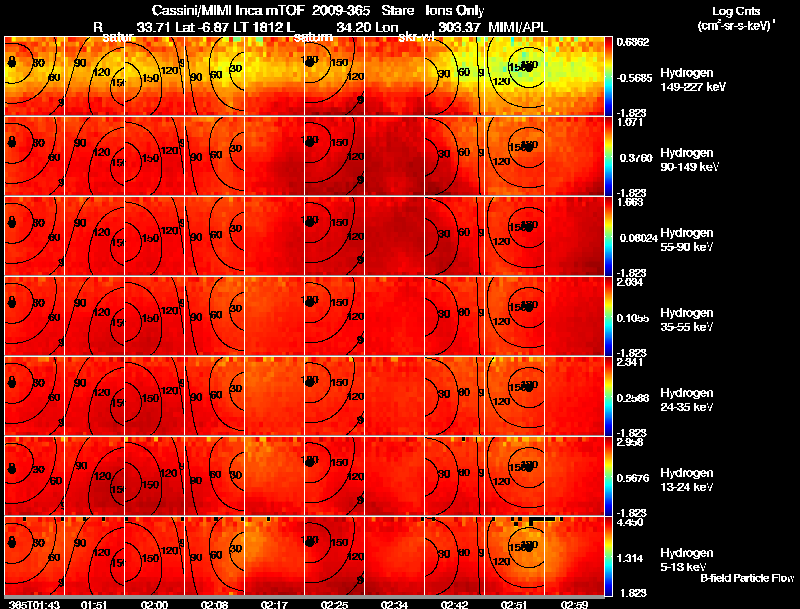Screen dimensions: 800x609
Task: Click the MIMI/APL text in header
Action: tap(518, 27)
